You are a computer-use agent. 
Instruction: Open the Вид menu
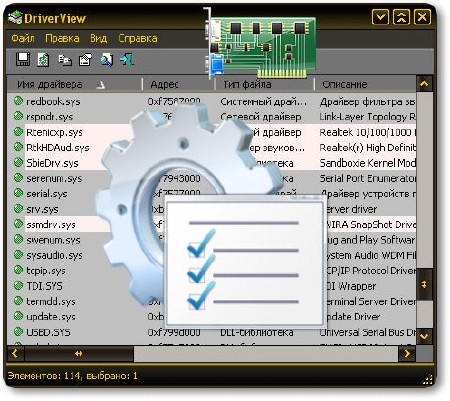coord(98,38)
